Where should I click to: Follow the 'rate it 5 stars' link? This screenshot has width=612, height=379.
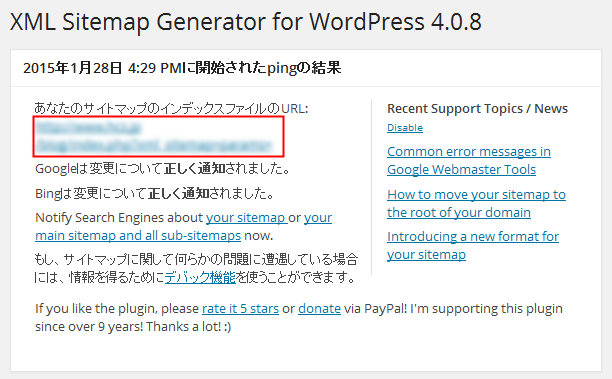[x=240, y=309]
